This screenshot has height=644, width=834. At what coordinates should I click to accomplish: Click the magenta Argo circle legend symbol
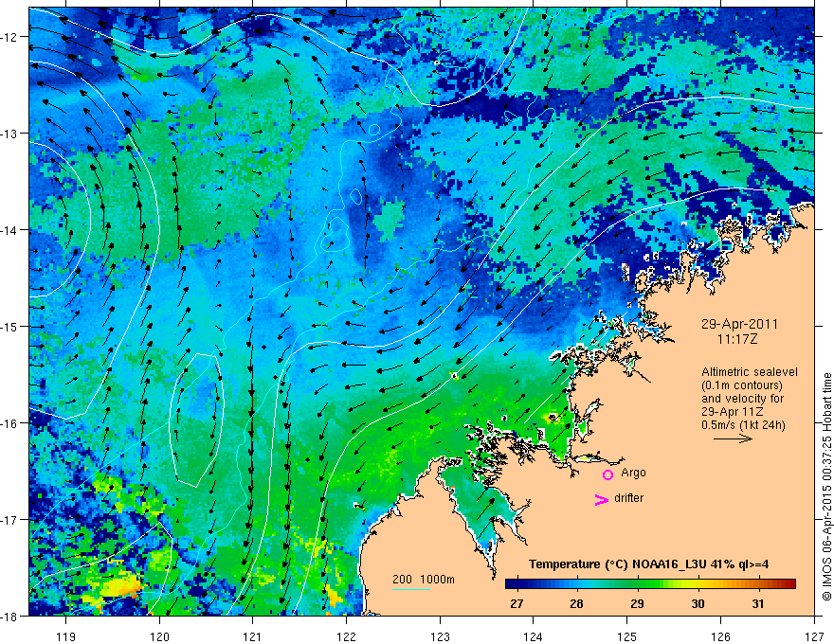(607, 474)
